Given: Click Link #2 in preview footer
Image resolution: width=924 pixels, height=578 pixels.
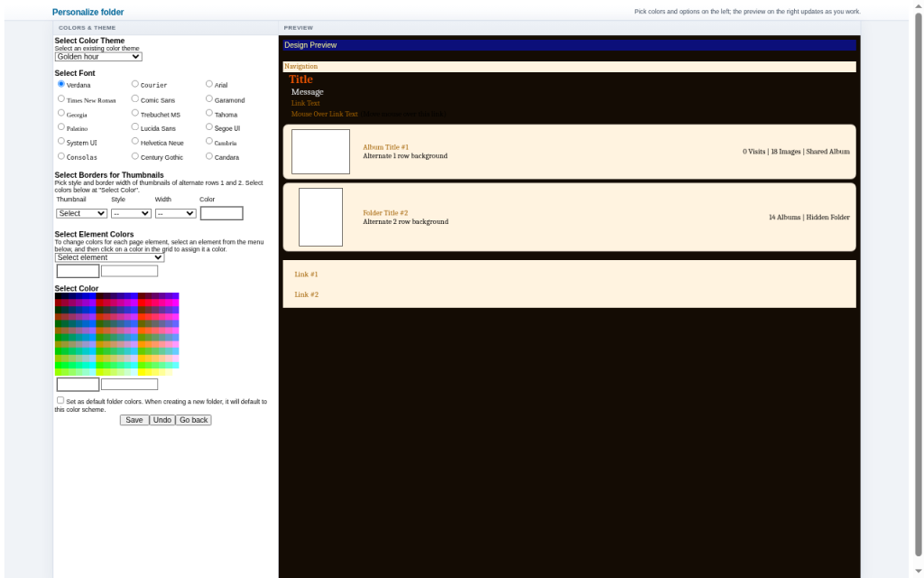Looking at the screenshot, I should click(307, 294).
